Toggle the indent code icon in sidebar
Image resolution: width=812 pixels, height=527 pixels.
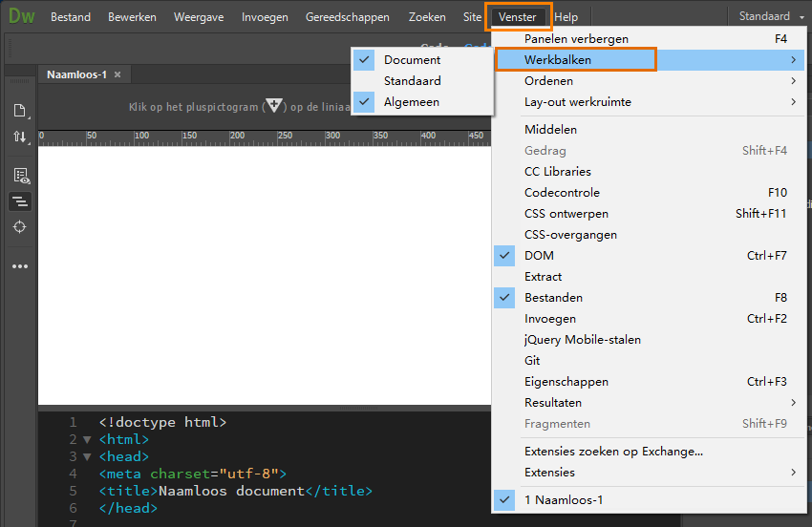coord(19,201)
